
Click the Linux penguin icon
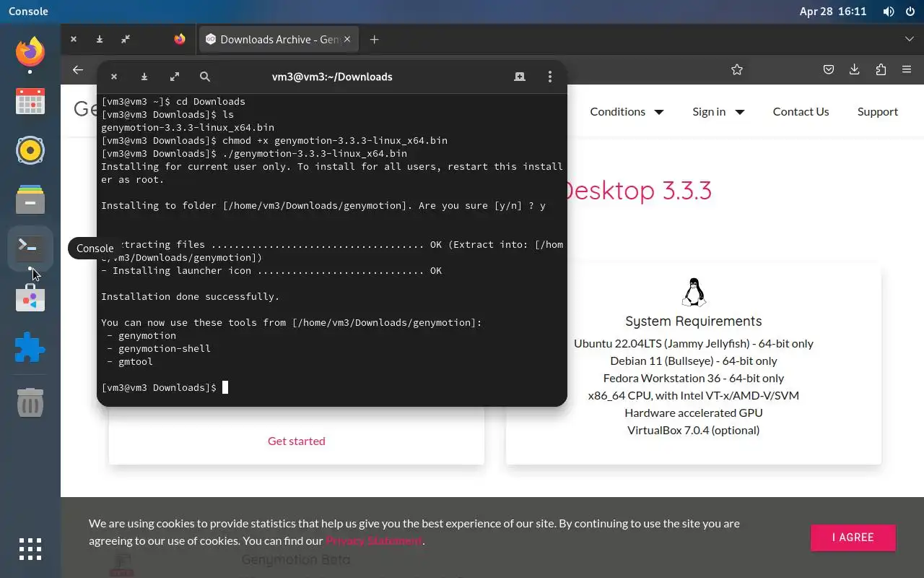[x=694, y=292]
